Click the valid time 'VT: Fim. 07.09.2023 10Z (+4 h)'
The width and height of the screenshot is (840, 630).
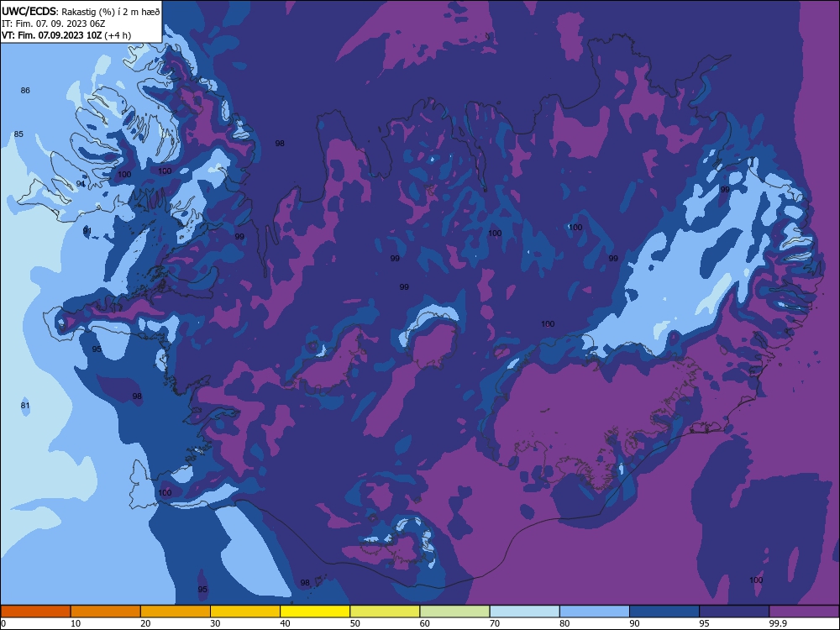coord(66,35)
